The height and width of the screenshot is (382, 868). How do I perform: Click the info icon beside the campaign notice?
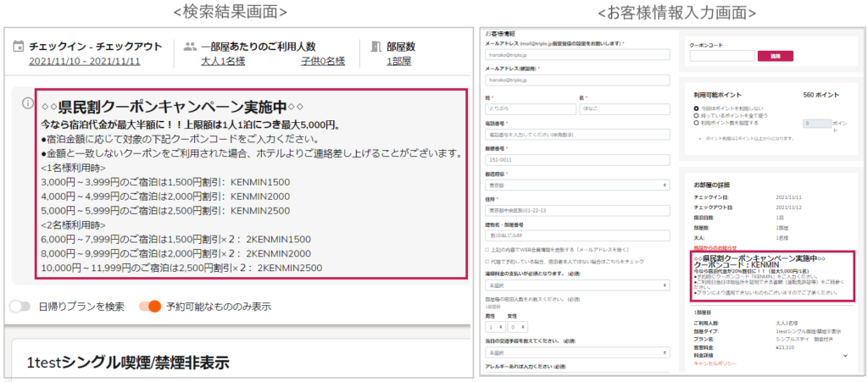tap(26, 103)
